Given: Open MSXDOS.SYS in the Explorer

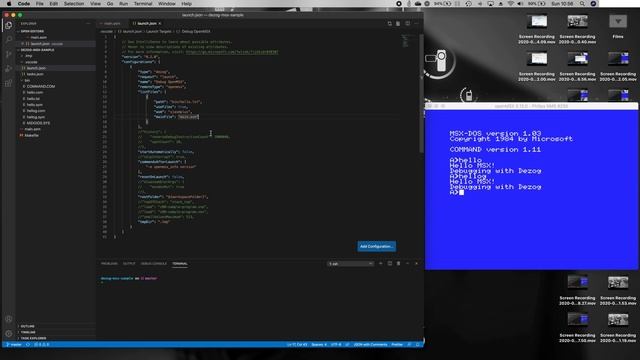Looking at the screenshot, I should [38, 123].
